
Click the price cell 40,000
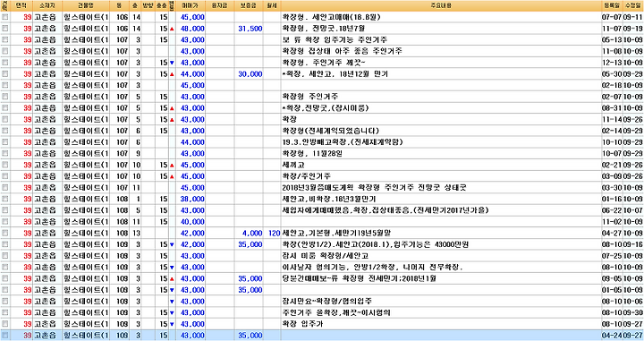(192, 222)
